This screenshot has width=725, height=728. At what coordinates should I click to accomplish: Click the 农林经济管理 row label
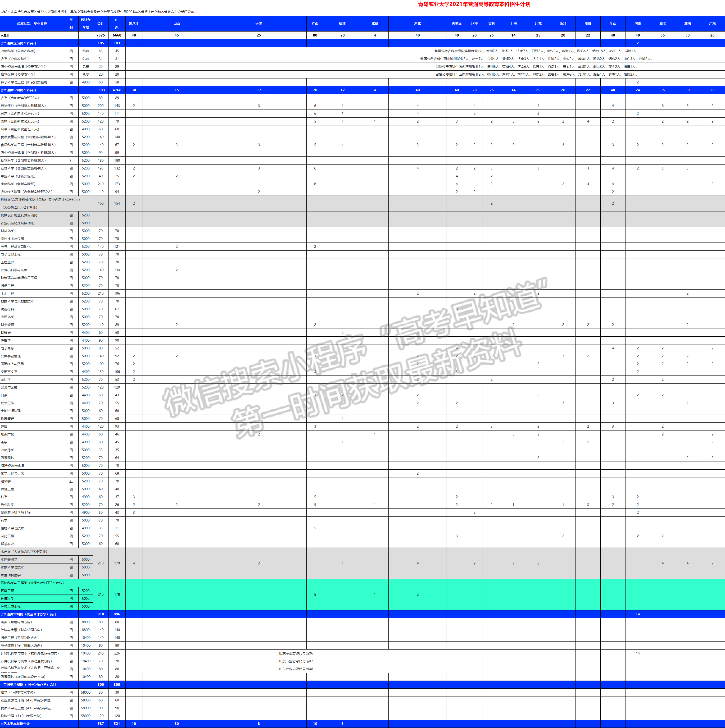click(x=27, y=192)
